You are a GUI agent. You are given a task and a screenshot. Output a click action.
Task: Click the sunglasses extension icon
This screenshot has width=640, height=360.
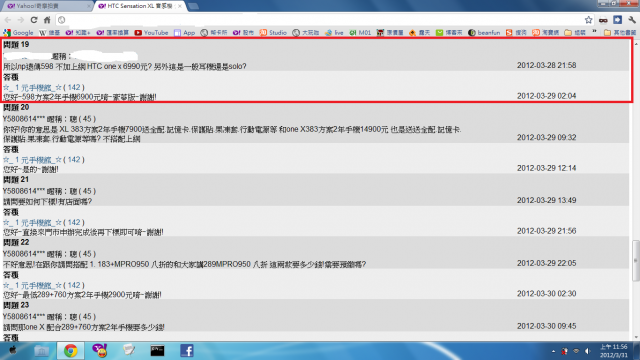[603, 20]
